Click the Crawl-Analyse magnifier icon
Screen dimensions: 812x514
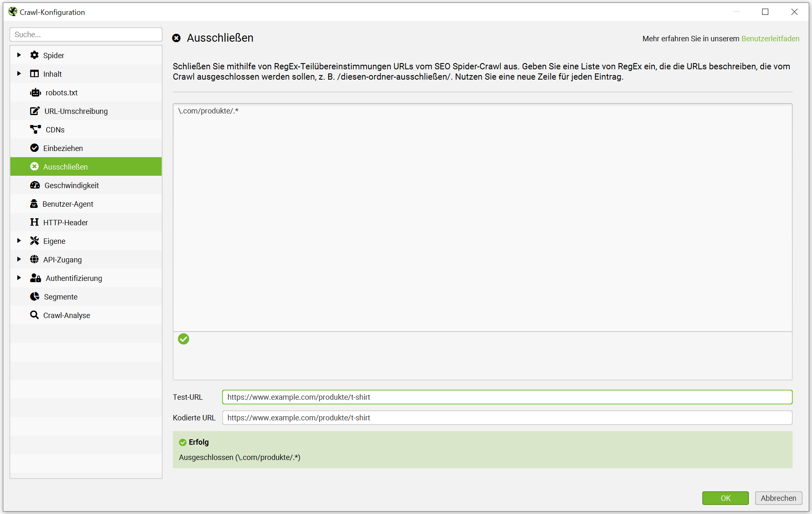35,315
